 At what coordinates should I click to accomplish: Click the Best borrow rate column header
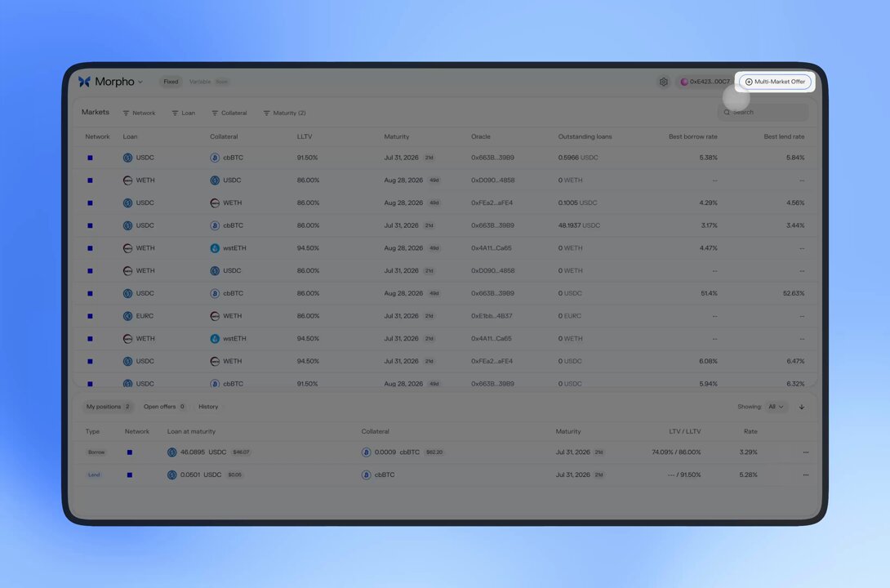tap(693, 136)
